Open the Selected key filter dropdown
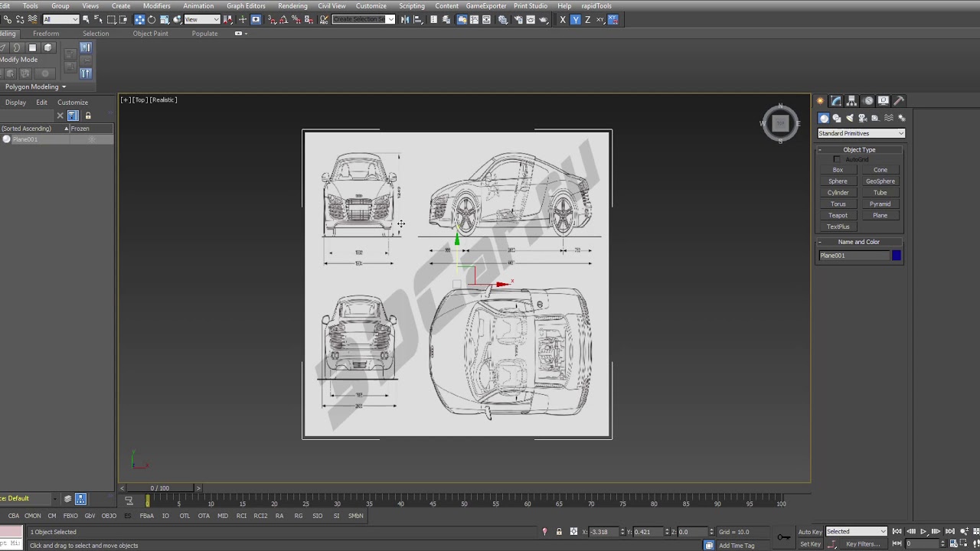Viewport: 980px width, 551px height. pyautogui.click(x=856, y=532)
